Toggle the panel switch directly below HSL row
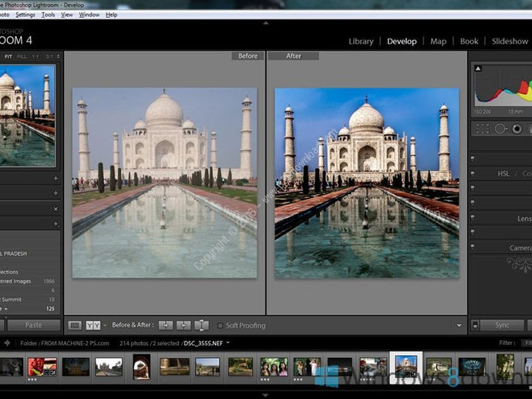Image resolution: width=532 pixels, height=399 pixels. tap(473, 188)
